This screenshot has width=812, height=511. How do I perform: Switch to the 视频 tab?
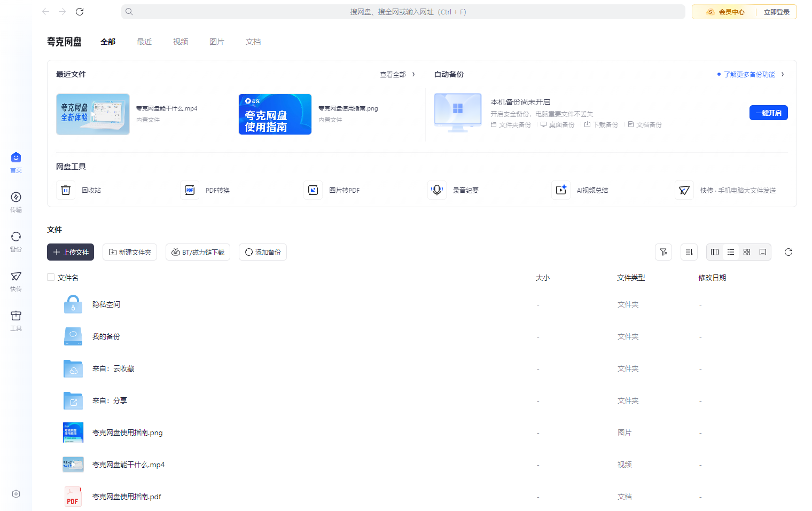(180, 42)
